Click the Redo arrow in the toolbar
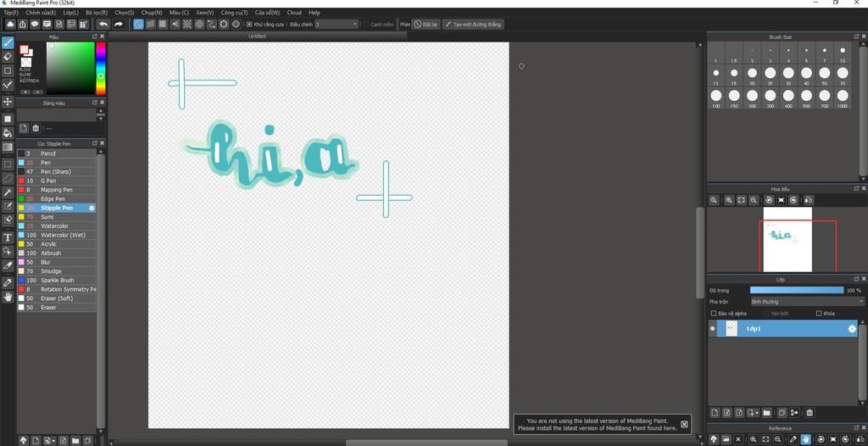The width and height of the screenshot is (868, 446). (x=118, y=24)
